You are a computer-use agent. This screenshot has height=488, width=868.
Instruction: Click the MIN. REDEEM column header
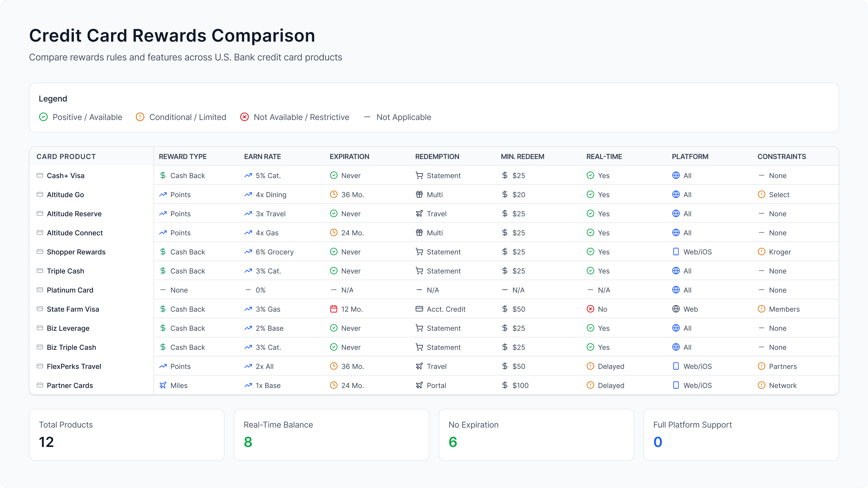[x=522, y=157]
